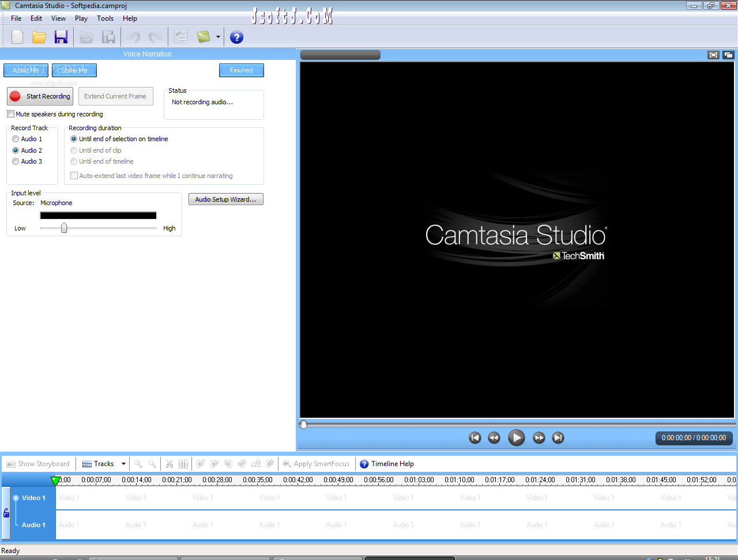The image size is (738, 560).
Task: Open the Help menu
Action: tap(130, 18)
